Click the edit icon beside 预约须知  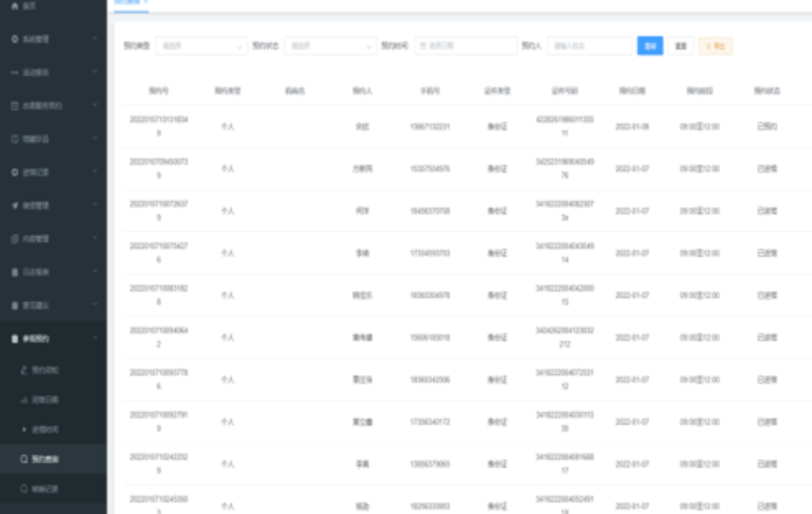click(x=24, y=370)
